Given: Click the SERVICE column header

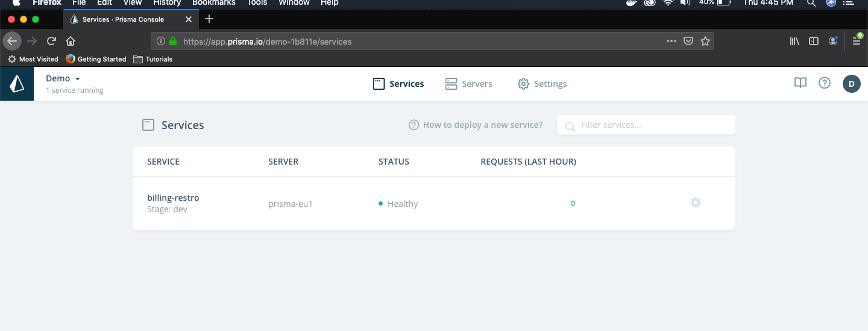Looking at the screenshot, I should (x=163, y=162).
